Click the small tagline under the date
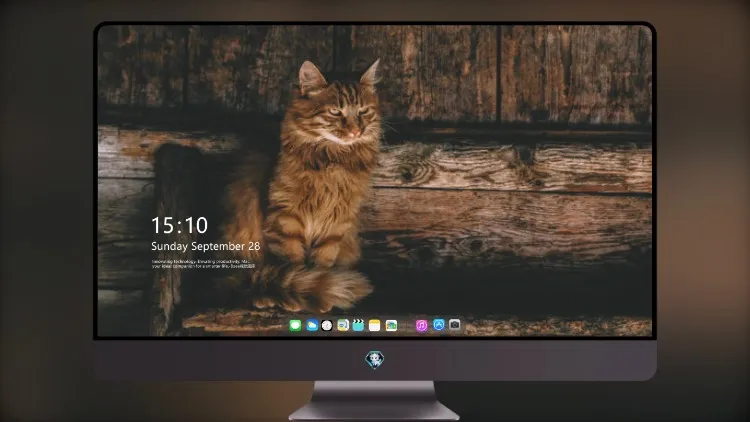Viewport: 750px width, 422px height. [203, 264]
